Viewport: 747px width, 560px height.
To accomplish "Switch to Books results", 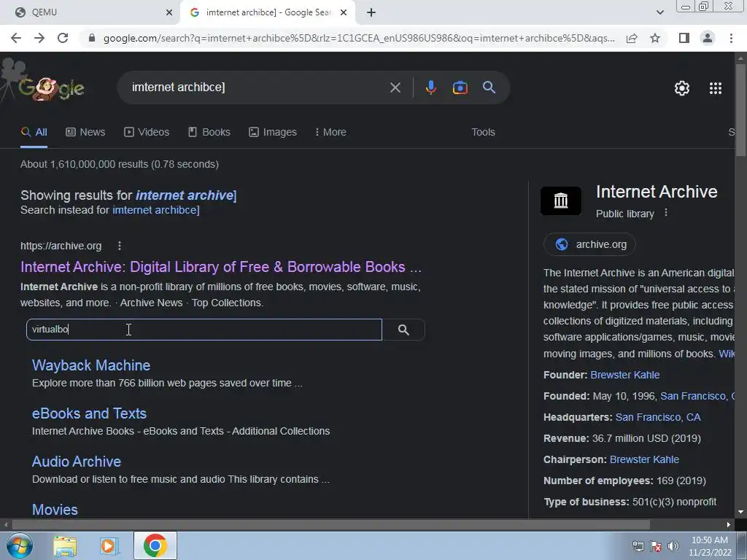I will coord(209,133).
